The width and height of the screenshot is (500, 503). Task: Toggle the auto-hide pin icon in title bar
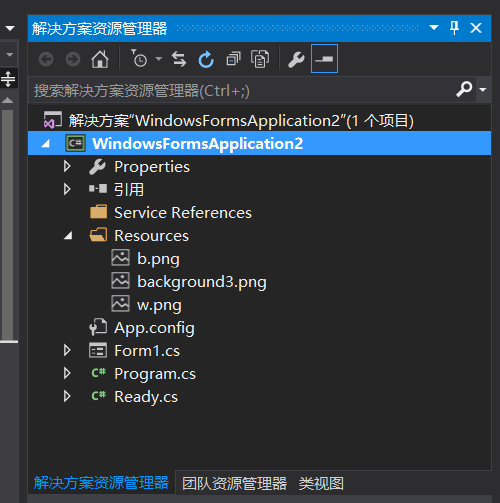(x=454, y=28)
